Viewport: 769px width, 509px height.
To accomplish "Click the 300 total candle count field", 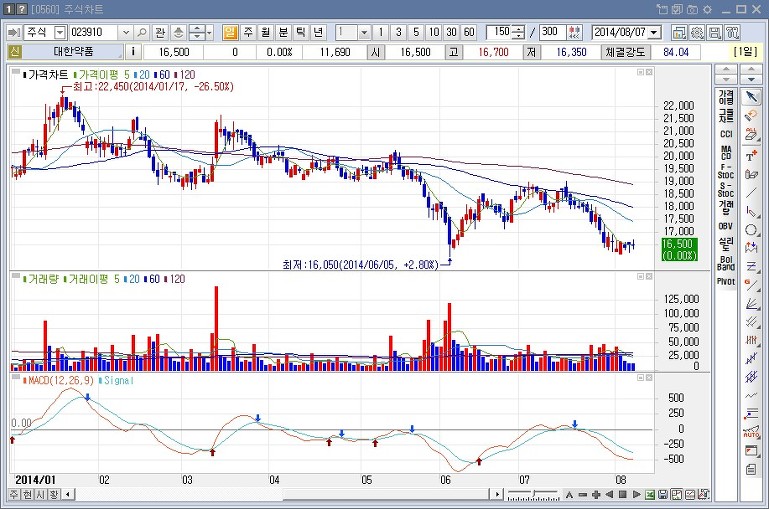I will pyautogui.click(x=553, y=32).
